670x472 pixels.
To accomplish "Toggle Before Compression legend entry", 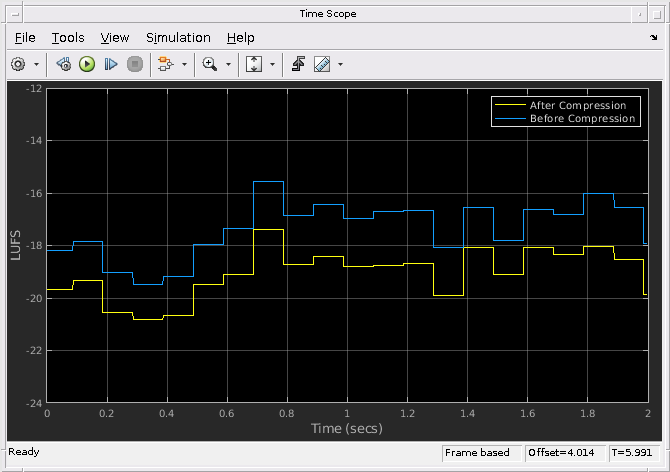I will pyautogui.click(x=565, y=118).
